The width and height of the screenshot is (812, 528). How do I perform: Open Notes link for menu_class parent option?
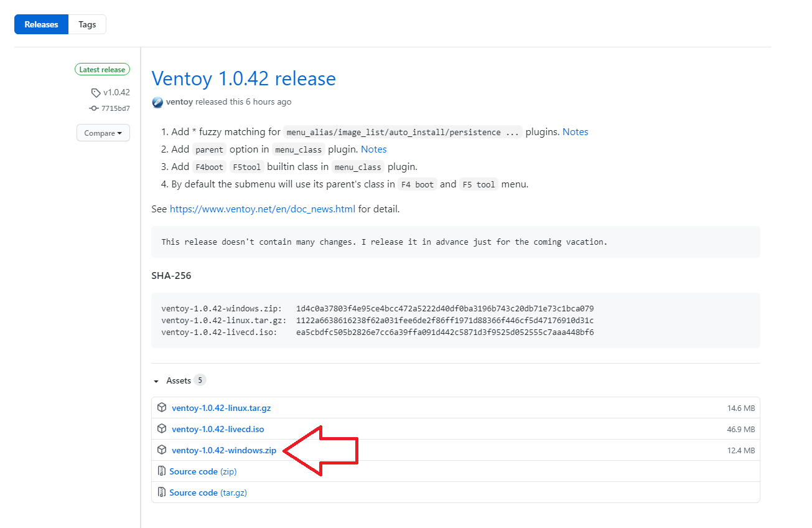[x=373, y=149]
